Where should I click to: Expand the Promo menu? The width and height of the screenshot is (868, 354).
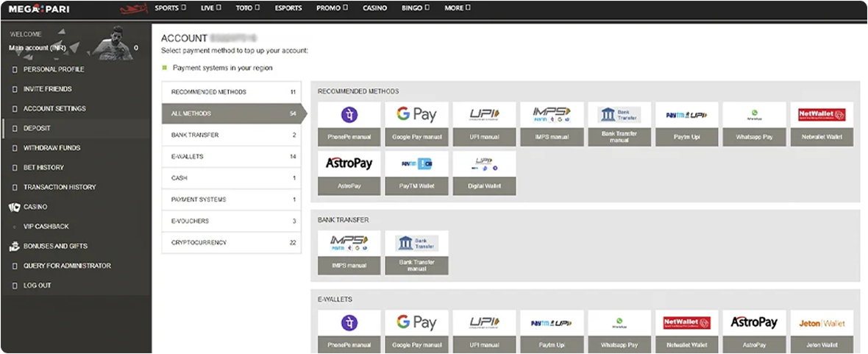pos(332,8)
